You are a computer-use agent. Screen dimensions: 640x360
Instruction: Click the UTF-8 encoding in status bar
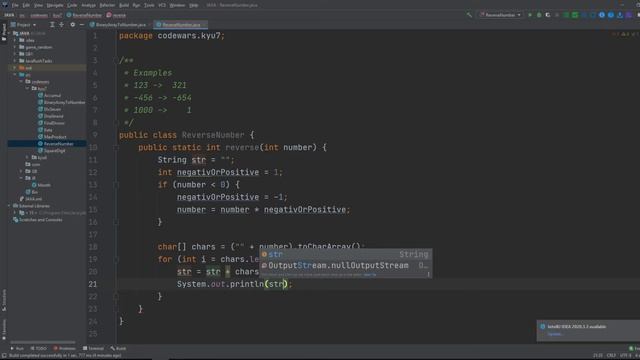[x=625, y=356]
